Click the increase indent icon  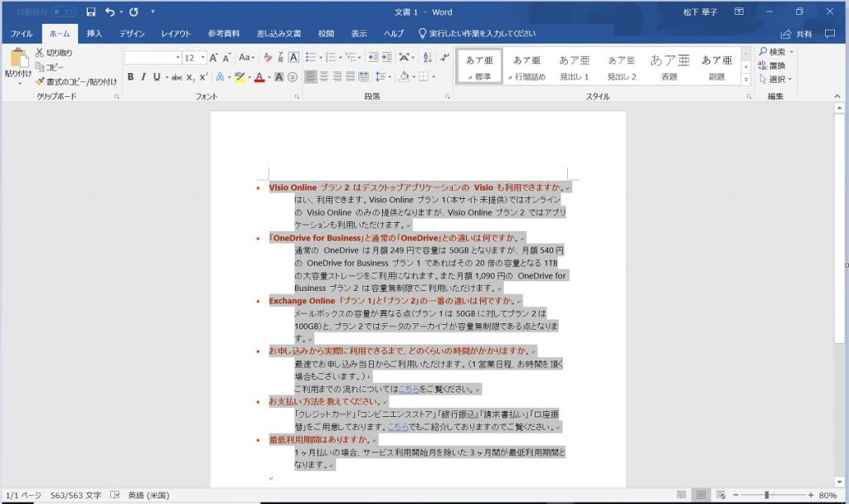point(387,57)
